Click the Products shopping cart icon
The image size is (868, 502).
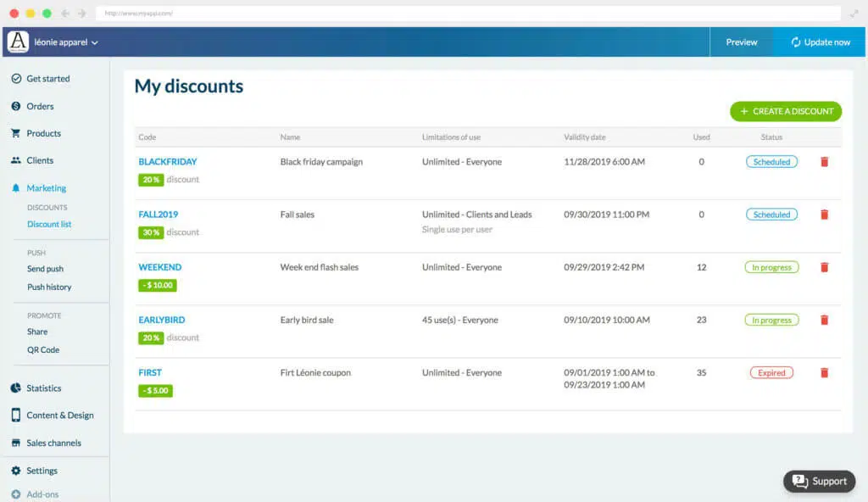16,134
